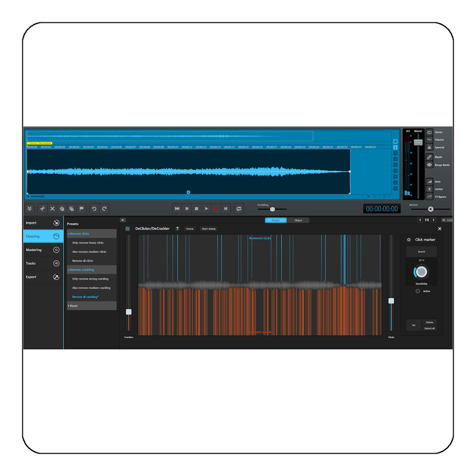Click the delete X toolbar icon

pyautogui.click(x=52, y=209)
